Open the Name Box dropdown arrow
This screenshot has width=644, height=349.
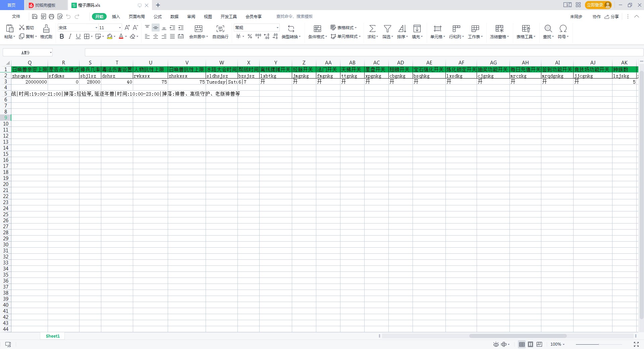point(51,53)
